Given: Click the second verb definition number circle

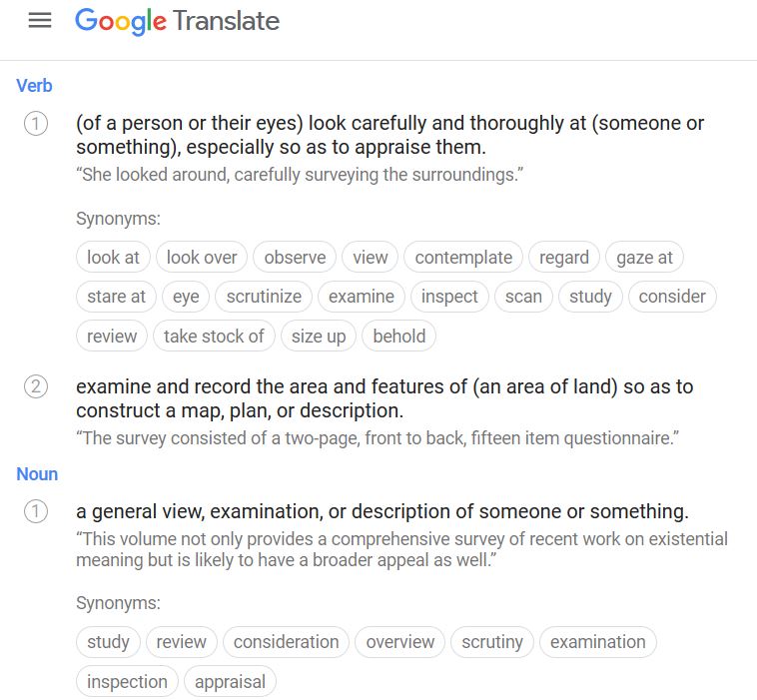Looking at the screenshot, I should pos(36,386).
